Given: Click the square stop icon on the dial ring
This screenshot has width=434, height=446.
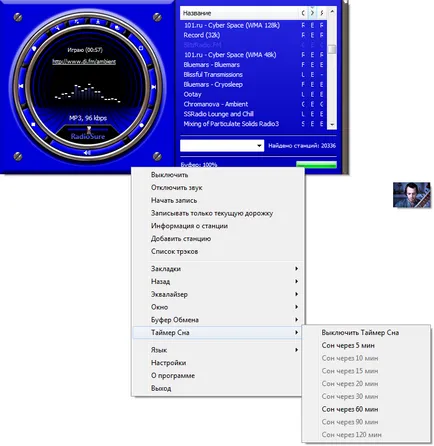Looking at the screenshot, I should click(x=33, y=124).
